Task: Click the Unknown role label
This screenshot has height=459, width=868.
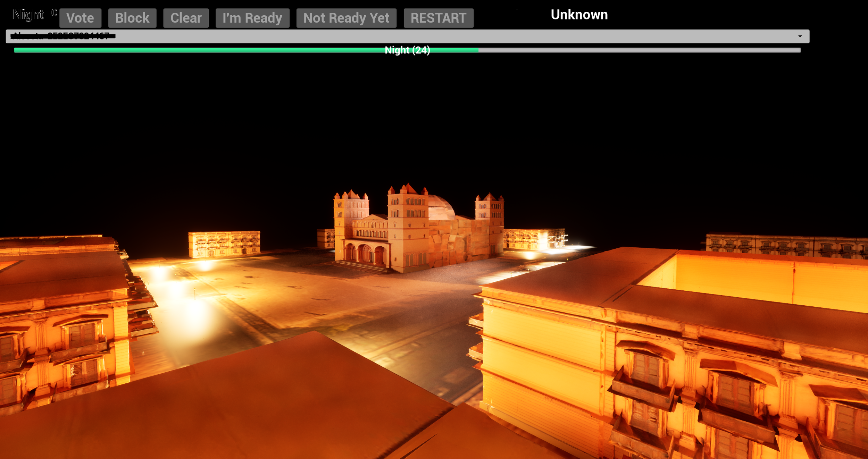Action: 579,15
